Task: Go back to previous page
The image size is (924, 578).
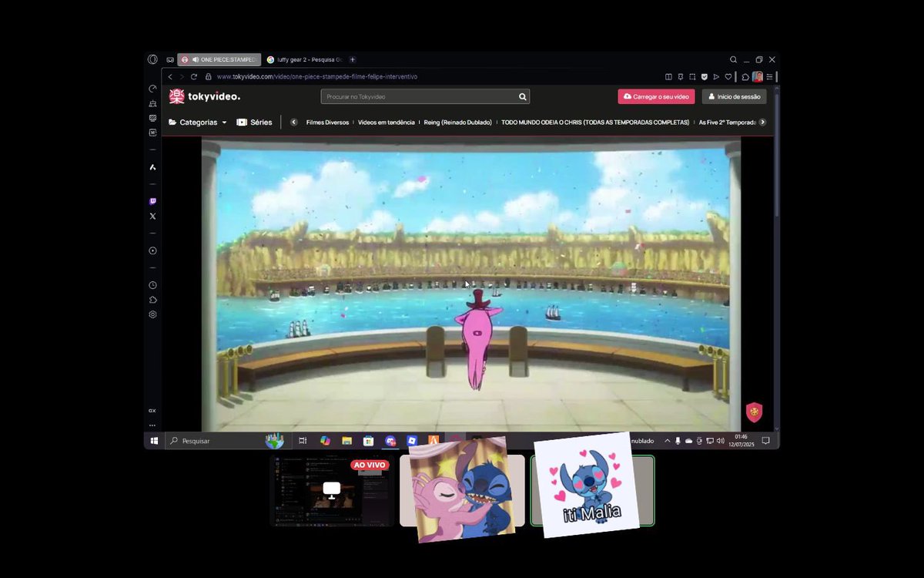Action: tap(170, 77)
